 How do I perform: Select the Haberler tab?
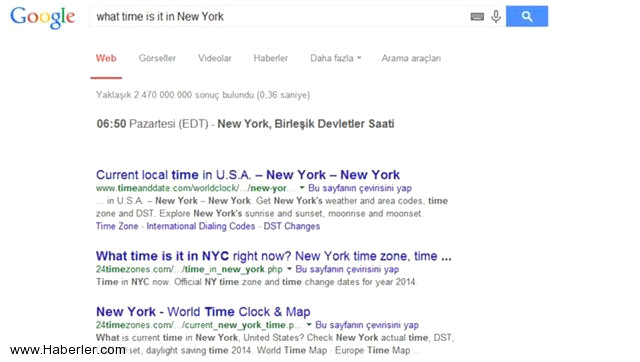tap(271, 58)
